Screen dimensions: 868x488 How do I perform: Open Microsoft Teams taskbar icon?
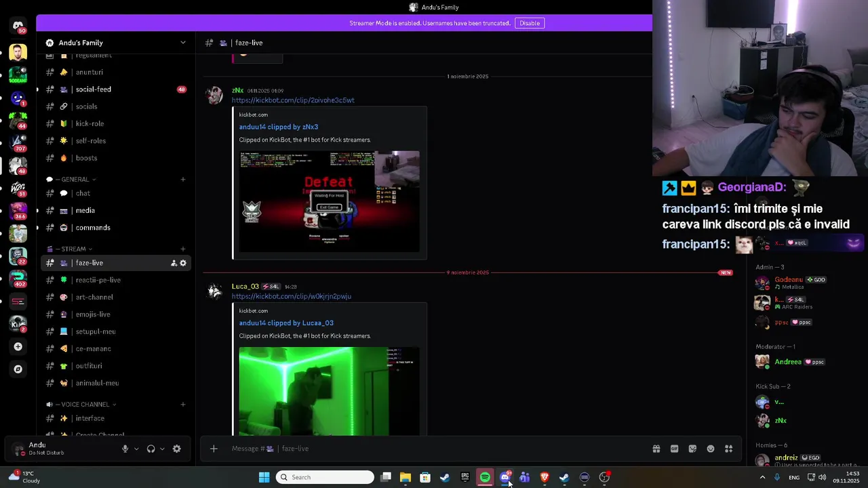(x=524, y=477)
